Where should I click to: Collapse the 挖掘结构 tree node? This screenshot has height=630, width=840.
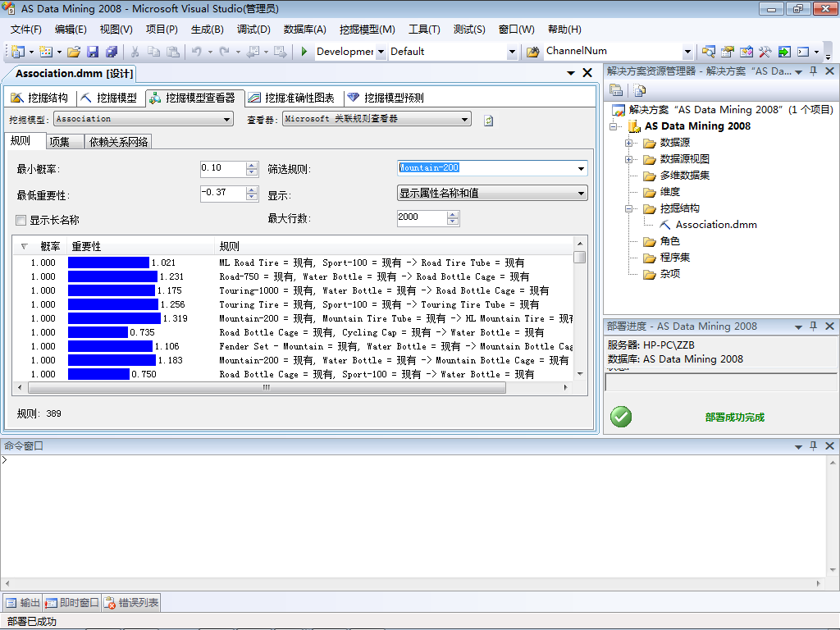pos(629,209)
